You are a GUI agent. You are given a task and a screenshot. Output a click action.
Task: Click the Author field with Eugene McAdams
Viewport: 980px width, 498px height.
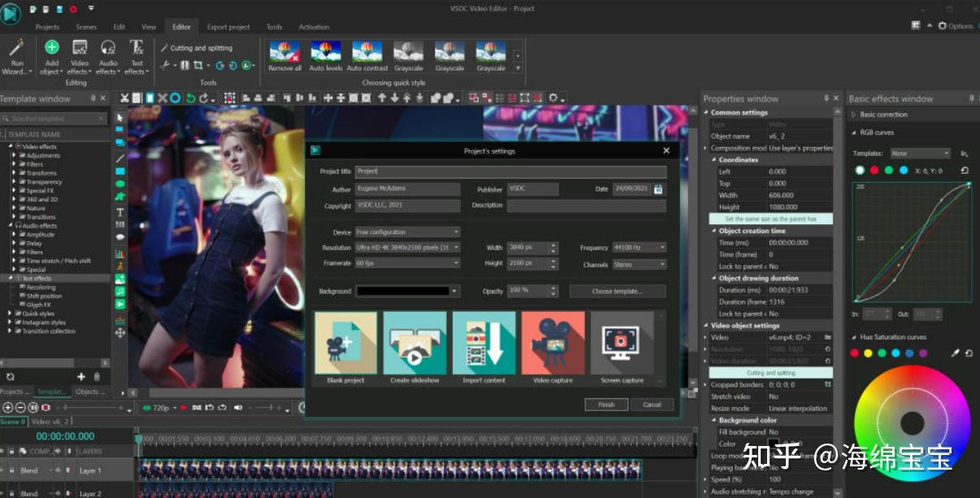coord(408,188)
